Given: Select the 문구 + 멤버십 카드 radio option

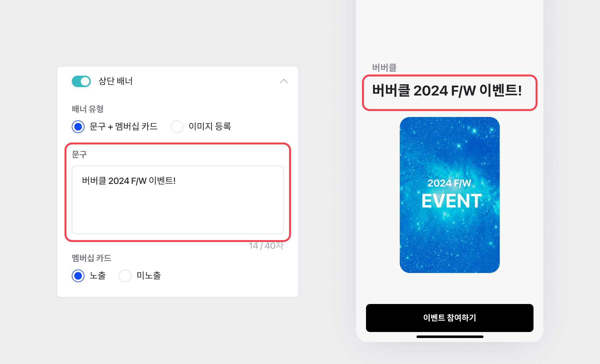Looking at the screenshot, I should (x=78, y=127).
